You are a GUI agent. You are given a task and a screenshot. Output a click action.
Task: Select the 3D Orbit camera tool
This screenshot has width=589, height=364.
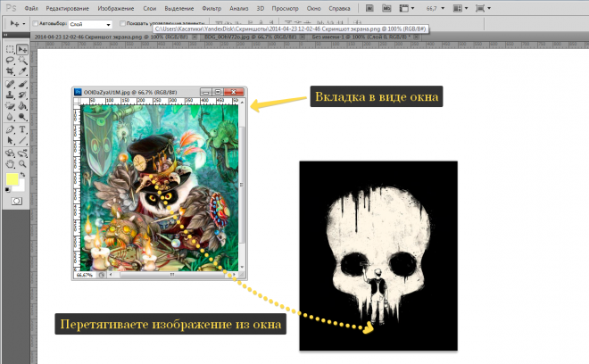[x=22, y=153]
